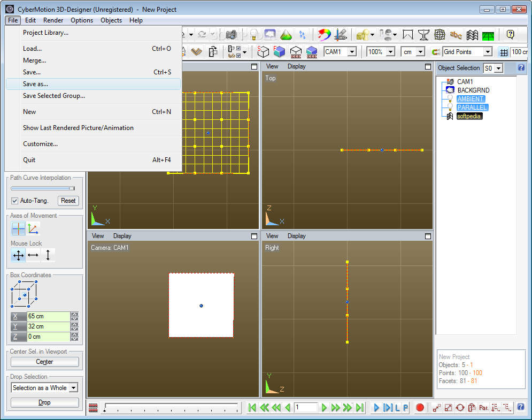Screen dimensions: 532x420
Task: Choose Save as... from File menu
Action: pyautogui.click(x=94, y=84)
